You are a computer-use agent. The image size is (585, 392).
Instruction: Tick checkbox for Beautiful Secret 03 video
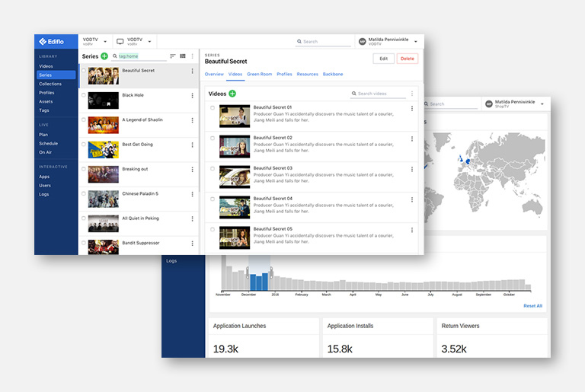point(213,168)
